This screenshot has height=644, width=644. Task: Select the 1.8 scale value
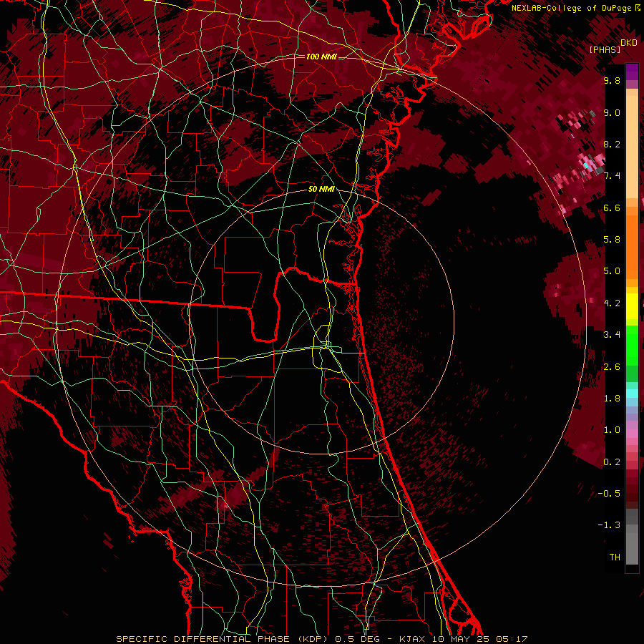(612, 399)
